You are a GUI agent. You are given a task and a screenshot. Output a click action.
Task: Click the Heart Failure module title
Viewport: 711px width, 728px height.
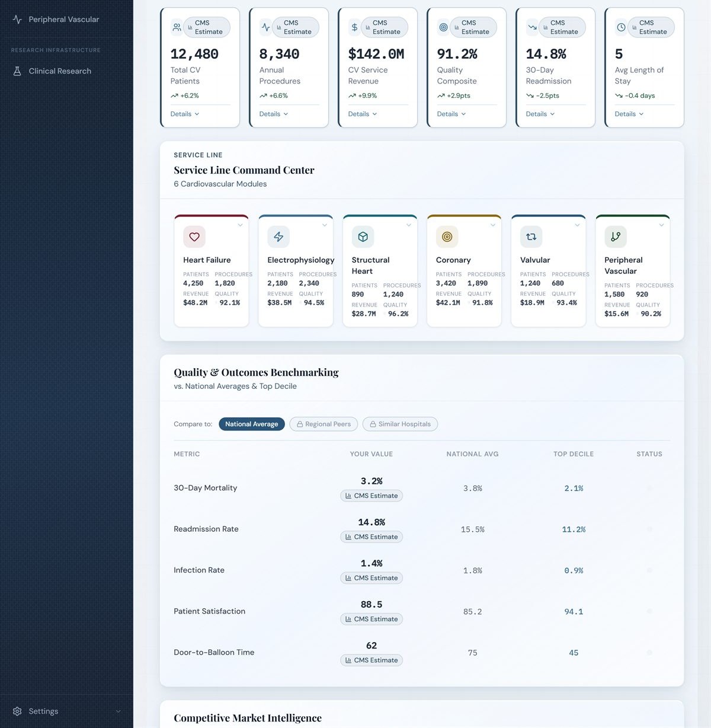tap(207, 260)
